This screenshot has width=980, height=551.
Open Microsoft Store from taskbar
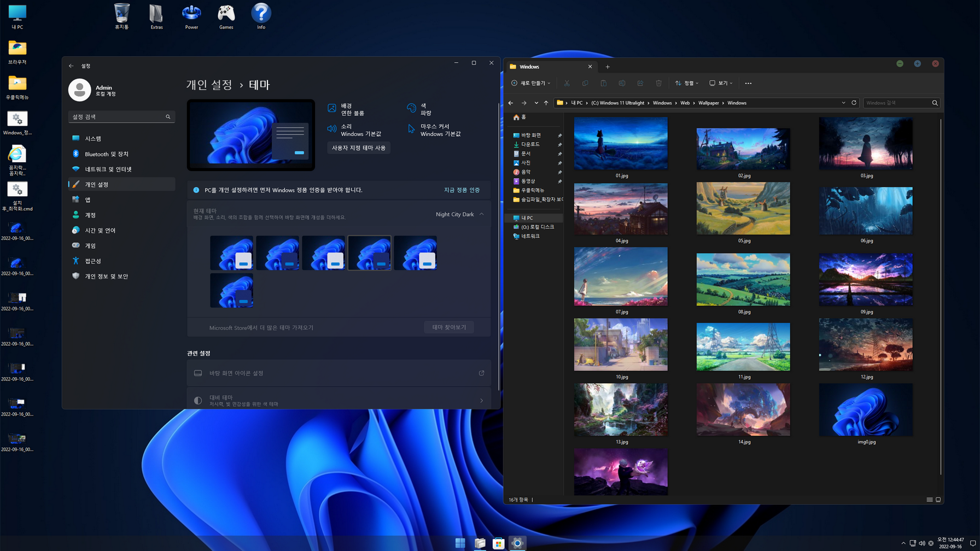coord(498,543)
